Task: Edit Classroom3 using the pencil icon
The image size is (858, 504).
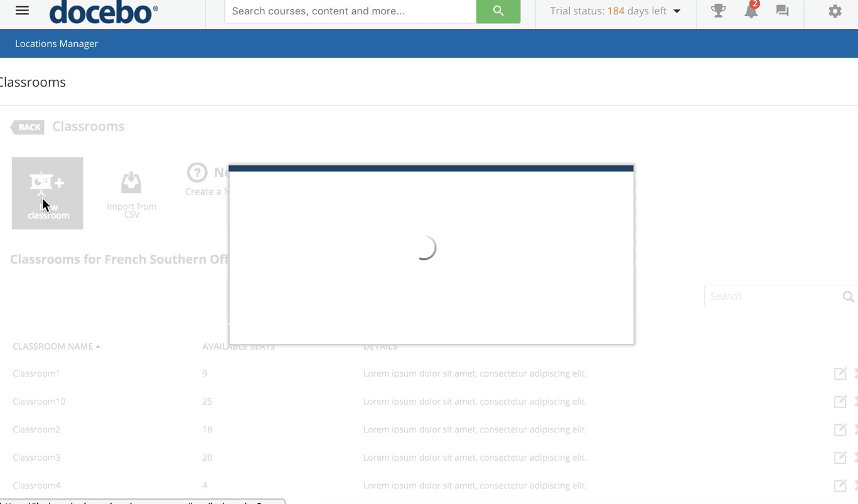Action: coord(840,458)
